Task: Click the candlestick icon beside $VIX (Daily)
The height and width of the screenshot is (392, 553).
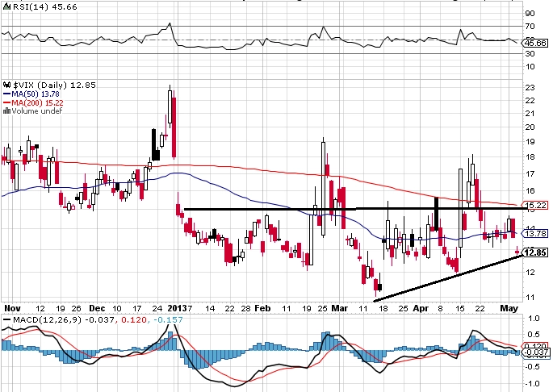Action: point(7,85)
